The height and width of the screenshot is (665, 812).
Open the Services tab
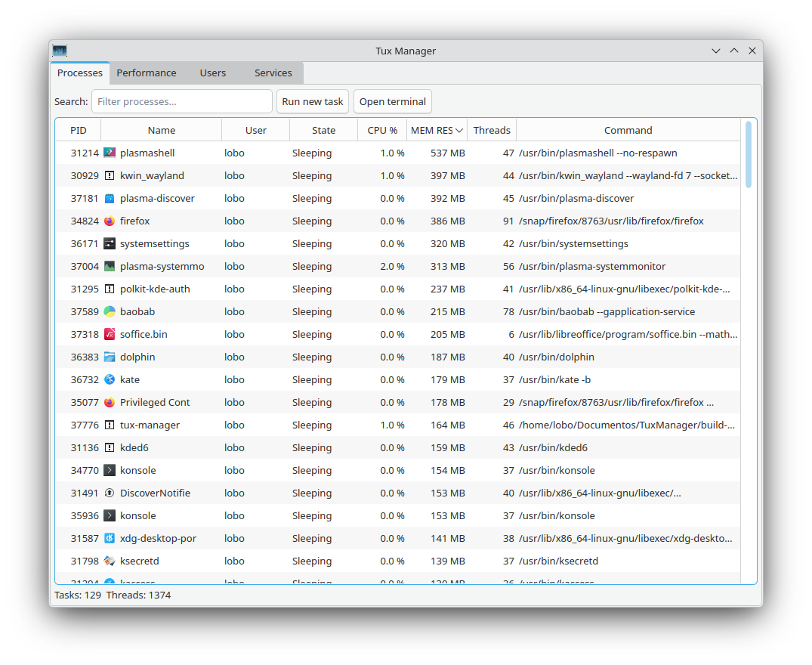[x=273, y=73]
